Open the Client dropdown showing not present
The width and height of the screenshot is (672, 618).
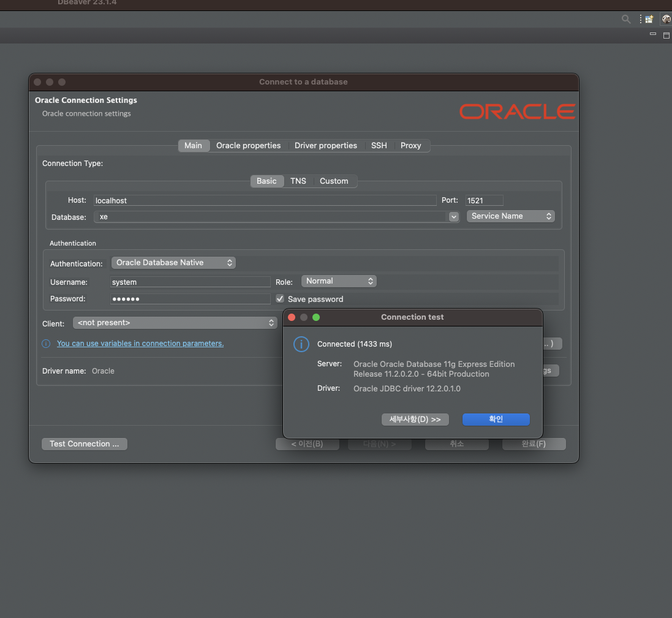click(x=175, y=323)
